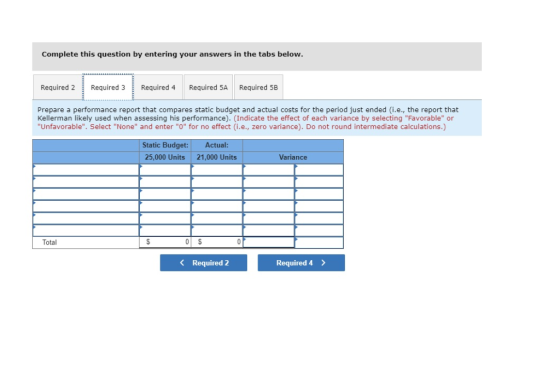This screenshot has height=387, width=560.
Task: Click the 'Total' row label
Action: tap(50, 242)
